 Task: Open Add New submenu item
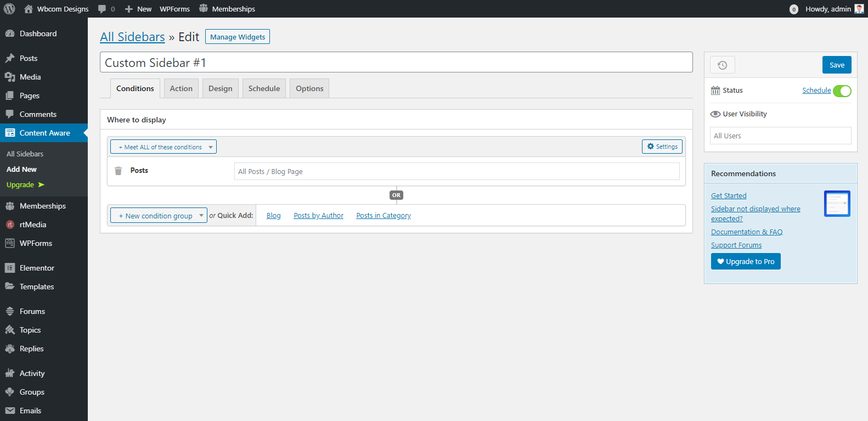pos(21,170)
